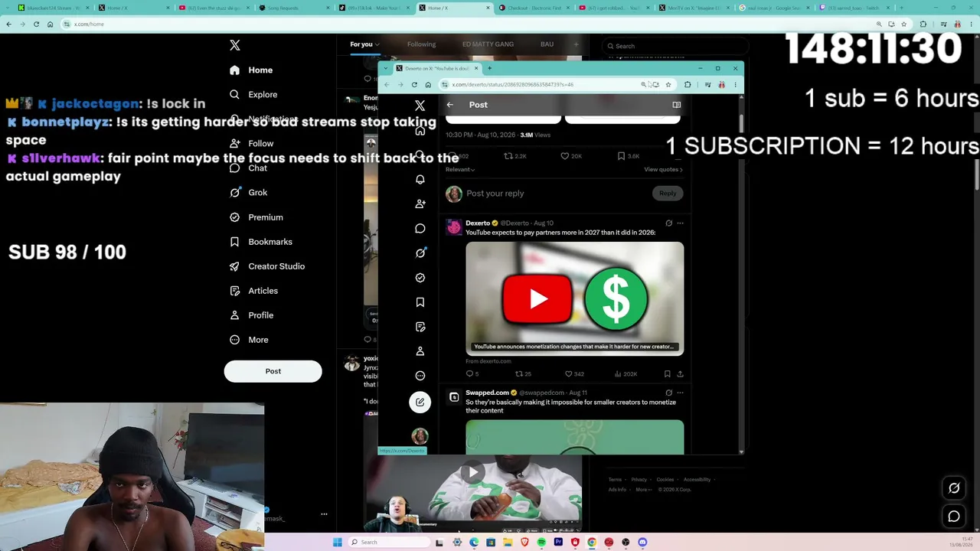This screenshot has height=551, width=980.
Task: Click the X search field in back window
Action: click(x=674, y=46)
